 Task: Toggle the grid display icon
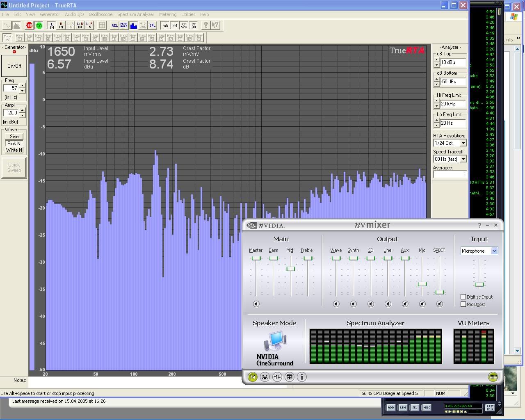(102, 25)
